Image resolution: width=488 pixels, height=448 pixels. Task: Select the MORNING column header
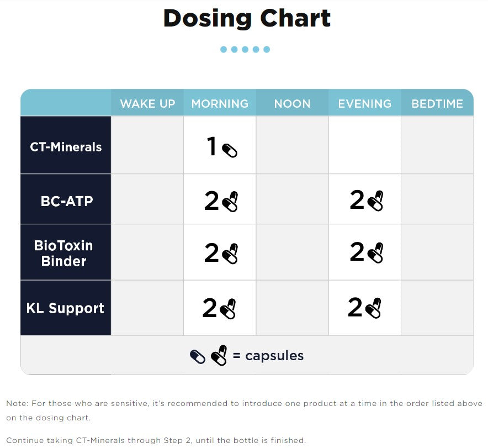(x=220, y=104)
